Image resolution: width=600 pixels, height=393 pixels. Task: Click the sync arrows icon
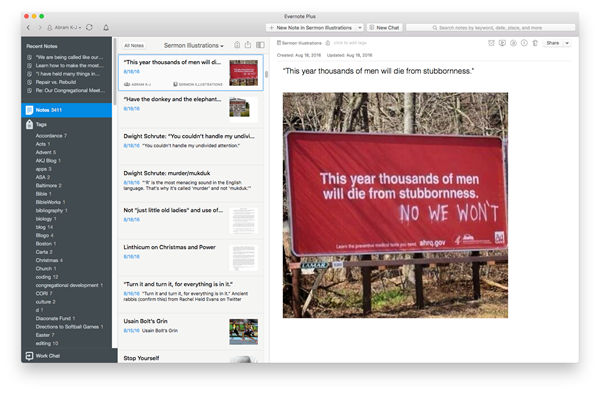point(89,28)
